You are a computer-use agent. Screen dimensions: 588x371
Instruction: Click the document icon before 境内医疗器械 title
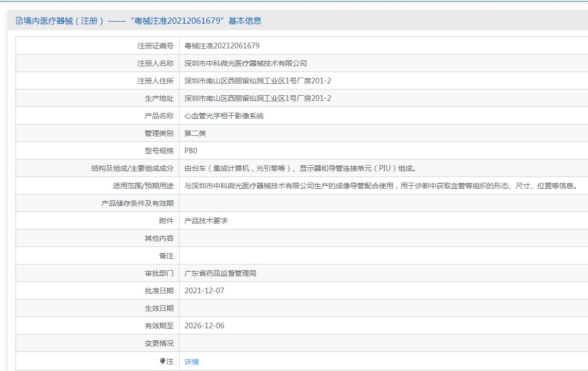(19, 21)
